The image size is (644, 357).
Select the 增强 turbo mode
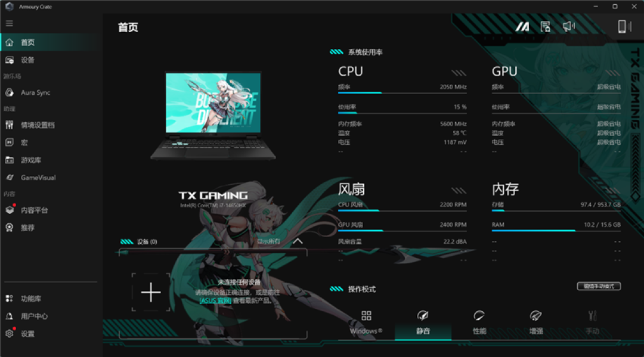click(x=536, y=323)
